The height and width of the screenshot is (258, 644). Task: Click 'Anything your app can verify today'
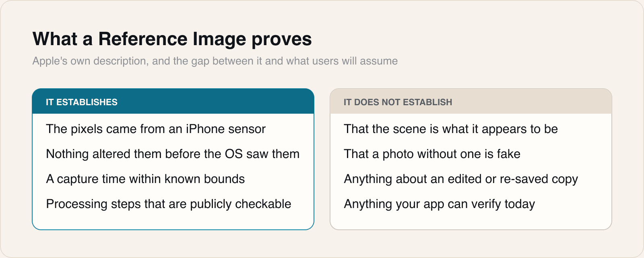pyautogui.click(x=440, y=204)
